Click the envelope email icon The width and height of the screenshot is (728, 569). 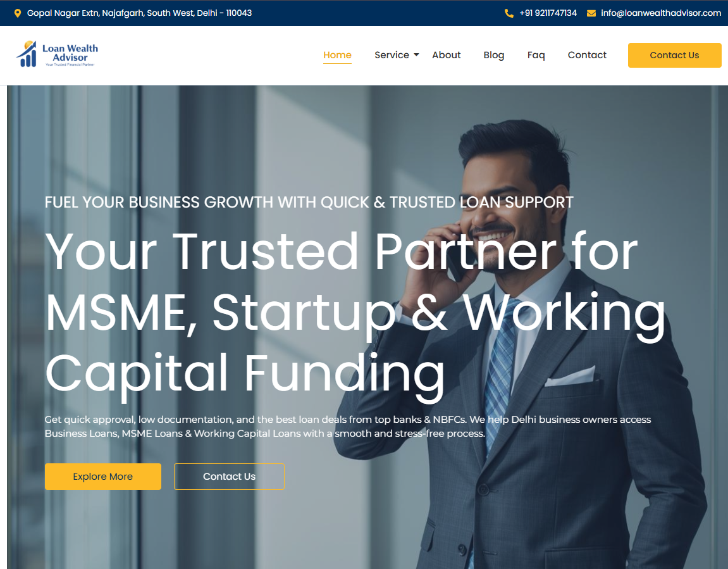point(591,13)
